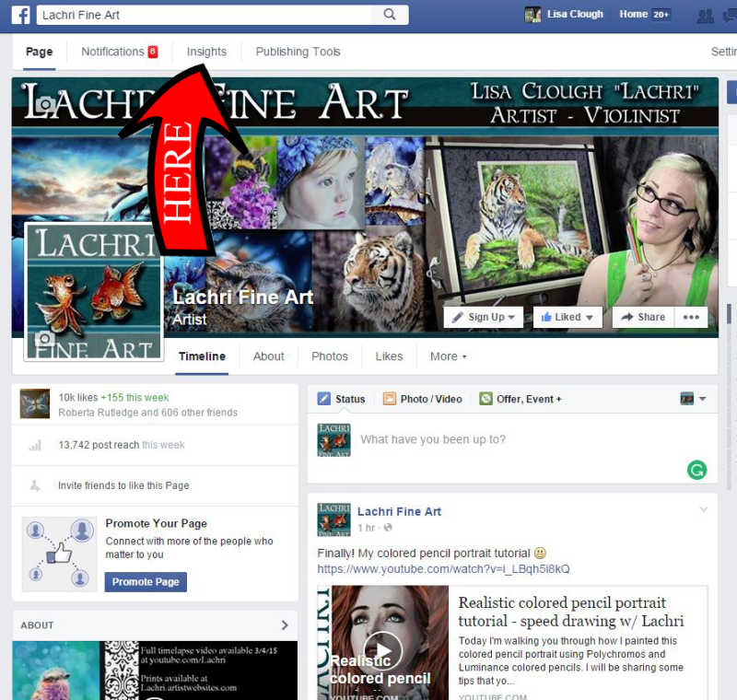Select the About tab
Image resolution: width=737 pixels, height=700 pixels.
pos(268,356)
